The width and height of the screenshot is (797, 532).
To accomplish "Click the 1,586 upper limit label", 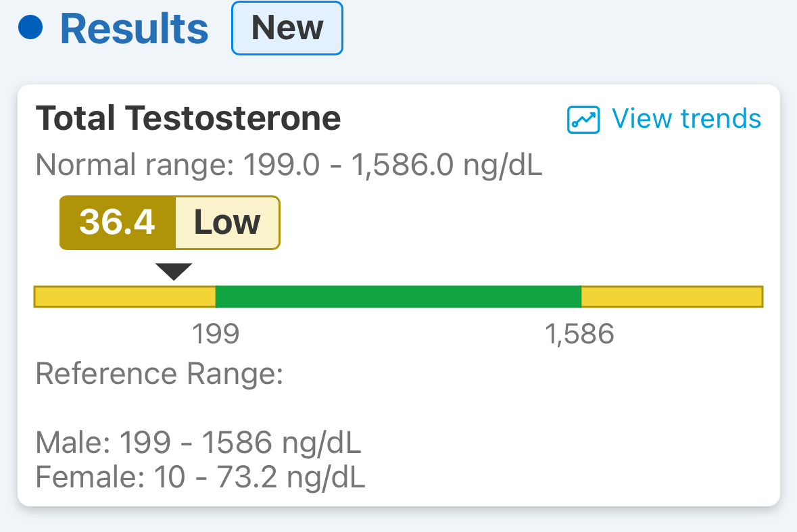I will (x=579, y=334).
